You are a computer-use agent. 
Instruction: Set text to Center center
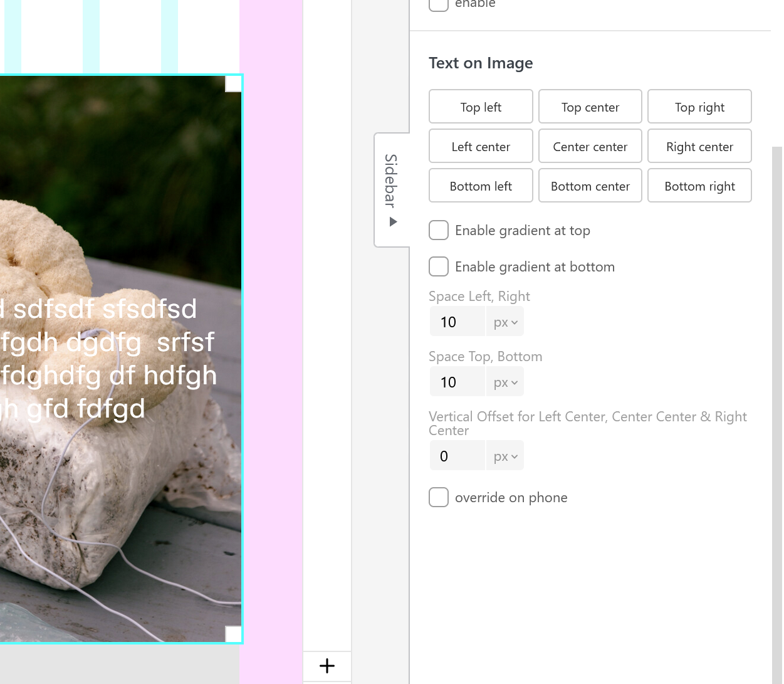pos(590,147)
